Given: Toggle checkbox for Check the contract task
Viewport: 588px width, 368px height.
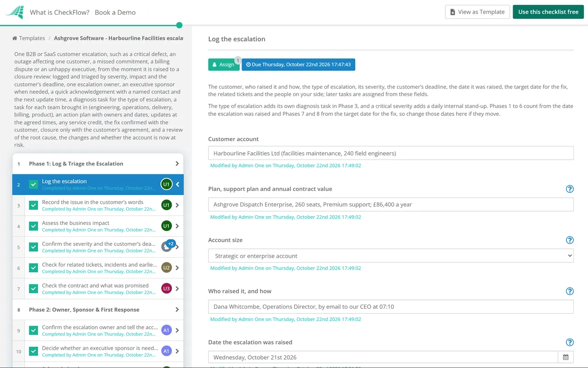Looking at the screenshot, I should point(34,288).
